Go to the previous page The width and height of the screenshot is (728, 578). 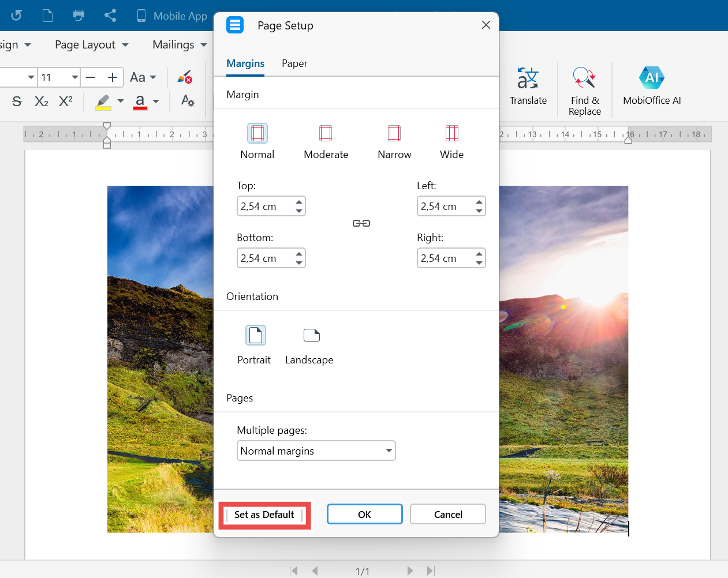(315, 571)
